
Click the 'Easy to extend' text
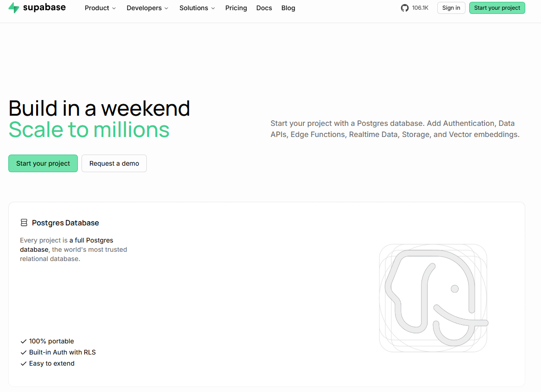[52, 363]
